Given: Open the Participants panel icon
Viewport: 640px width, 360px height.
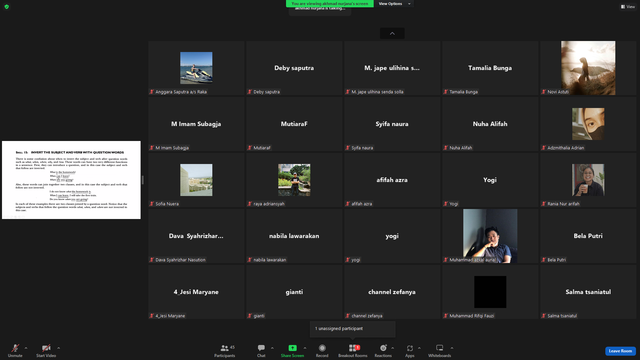Looking at the screenshot, I should tap(224, 348).
